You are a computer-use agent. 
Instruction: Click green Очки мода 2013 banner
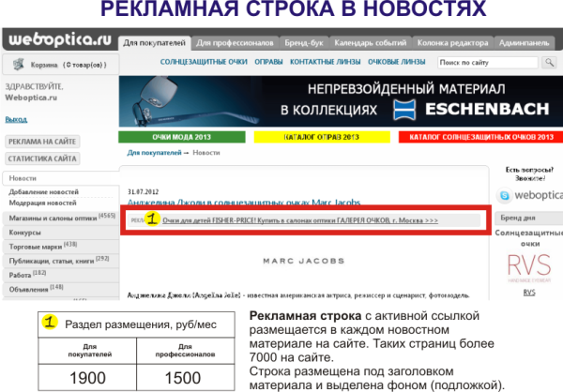coord(182,137)
